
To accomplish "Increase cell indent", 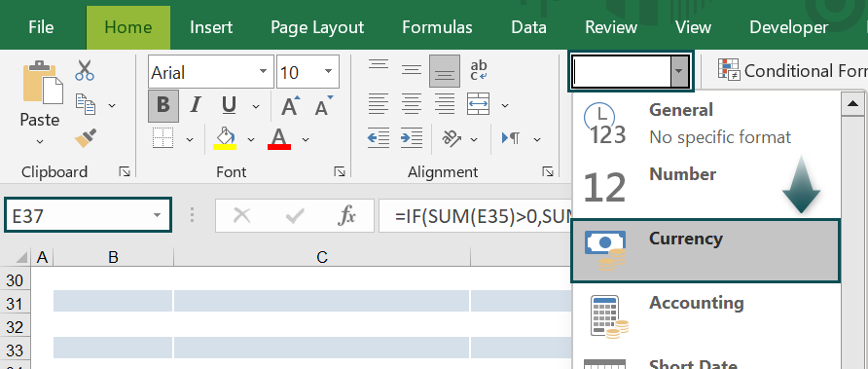I will click(x=411, y=138).
